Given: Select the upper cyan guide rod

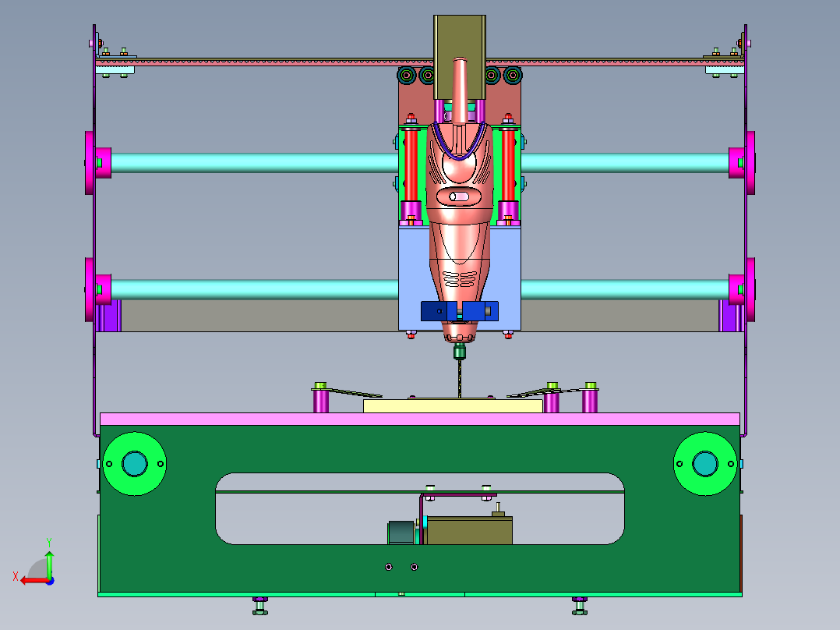Looking at the screenshot, I should [x=255, y=162].
